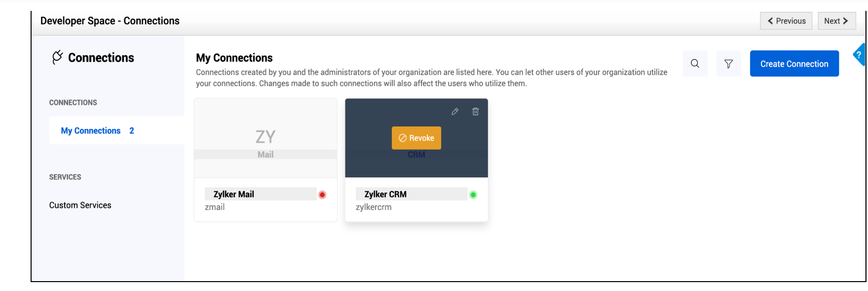Click the search magnifier icon
Screen dimensions: 868x291
(695, 64)
